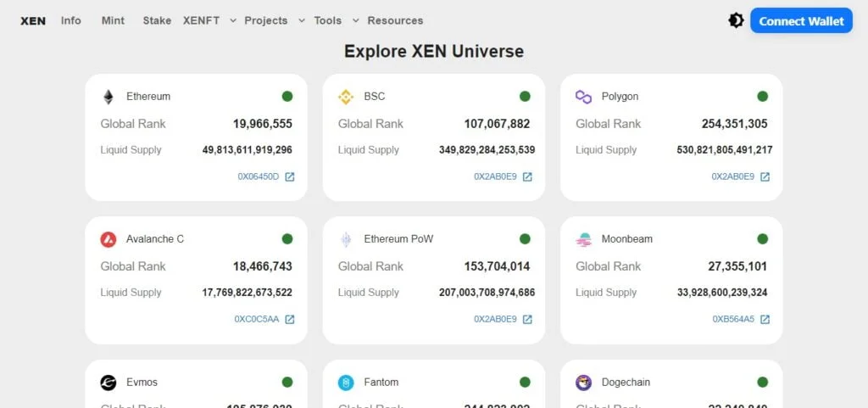Toggle the dark/light theme icon

(x=736, y=21)
